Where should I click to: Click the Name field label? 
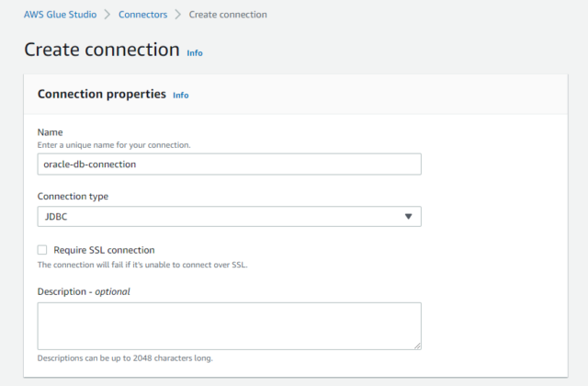[50, 132]
